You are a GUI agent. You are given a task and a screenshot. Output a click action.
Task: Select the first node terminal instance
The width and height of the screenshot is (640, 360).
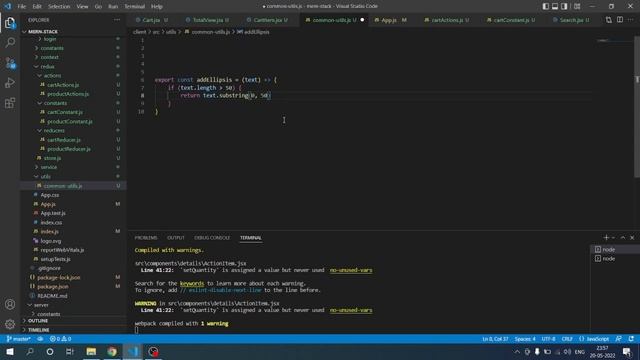click(x=614, y=249)
